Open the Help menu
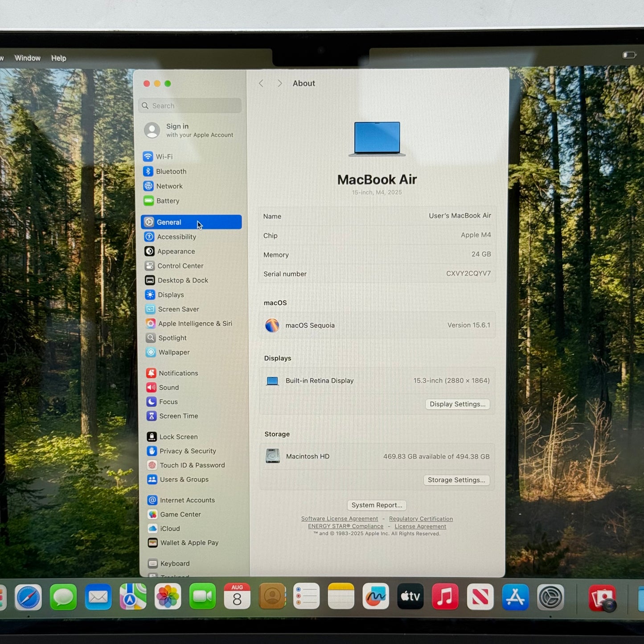 [58, 58]
